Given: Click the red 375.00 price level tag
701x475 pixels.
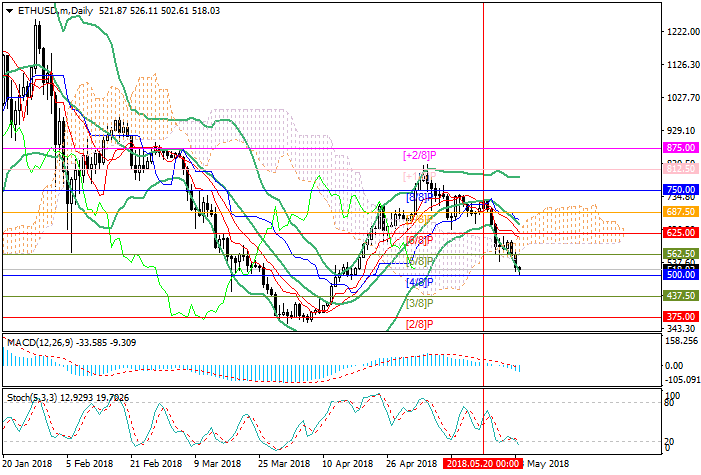Looking at the screenshot, I should 680,317.
